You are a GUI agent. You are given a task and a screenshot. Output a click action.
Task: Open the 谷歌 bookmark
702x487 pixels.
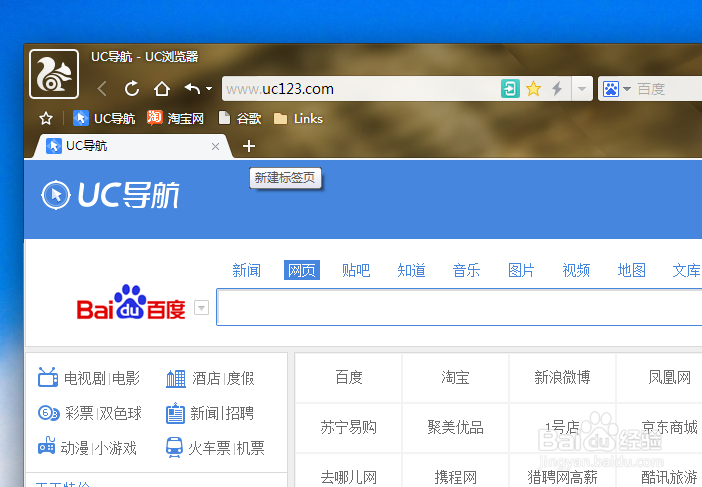tap(240, 119)
